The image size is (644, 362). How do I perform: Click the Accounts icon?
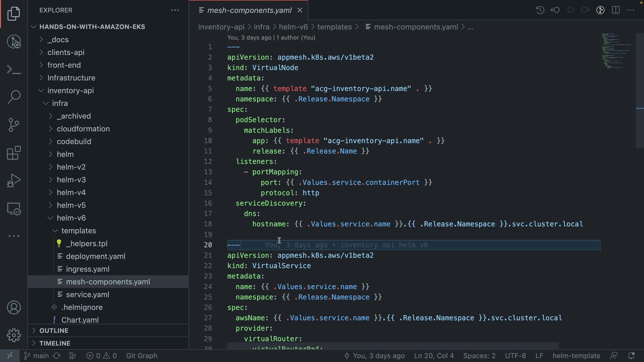pyautogui.click(x=14, y=307)
